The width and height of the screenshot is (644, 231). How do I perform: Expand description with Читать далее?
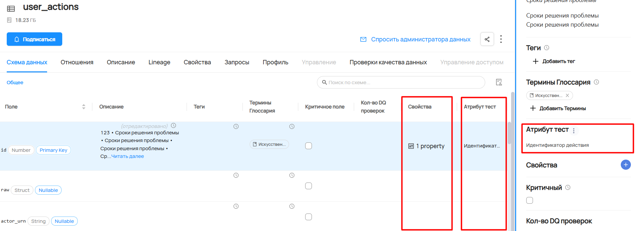coord(128,156)
